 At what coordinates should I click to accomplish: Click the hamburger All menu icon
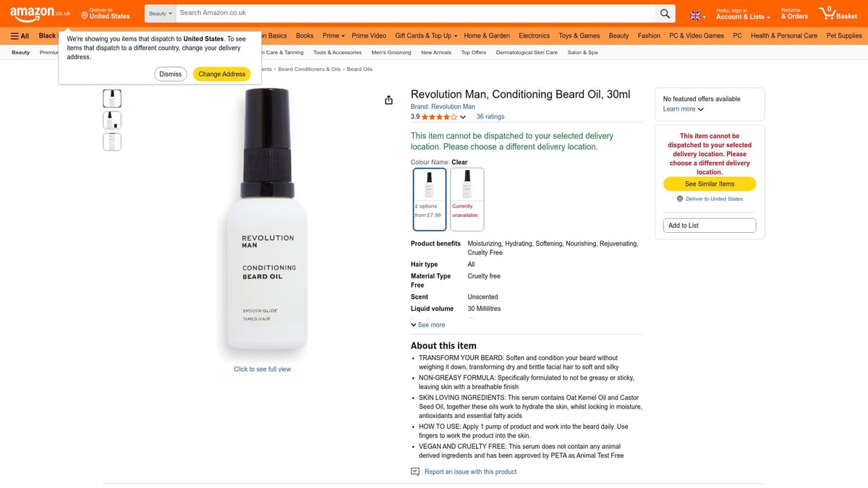click(14, 35)
